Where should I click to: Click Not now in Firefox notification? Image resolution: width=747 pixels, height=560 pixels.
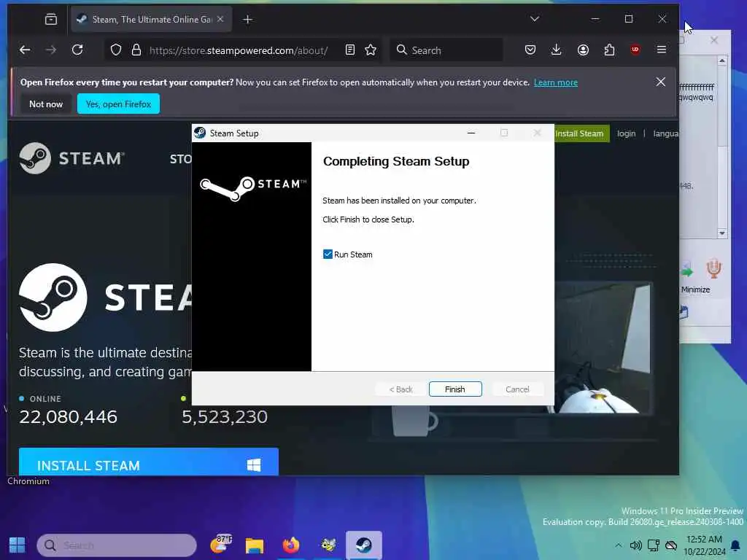pyautogui.click(x=46, y=104)
